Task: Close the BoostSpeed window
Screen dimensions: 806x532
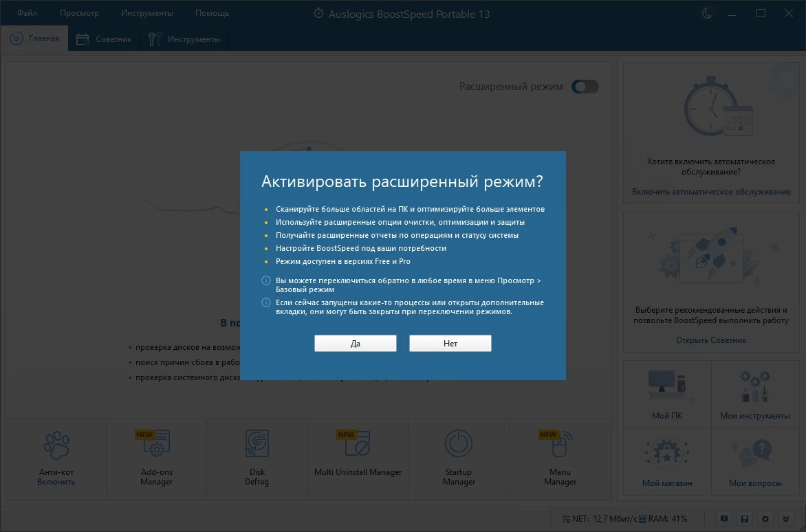Action: (789, 13)
